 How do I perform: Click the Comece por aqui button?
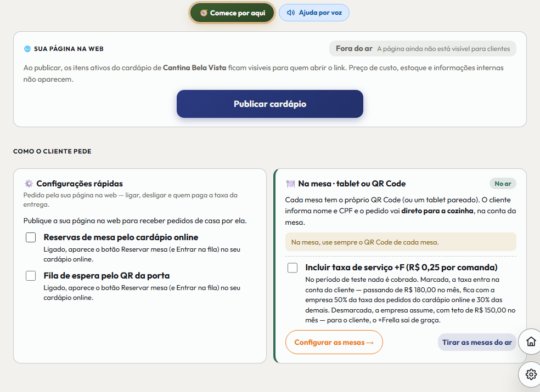point(232,13)
